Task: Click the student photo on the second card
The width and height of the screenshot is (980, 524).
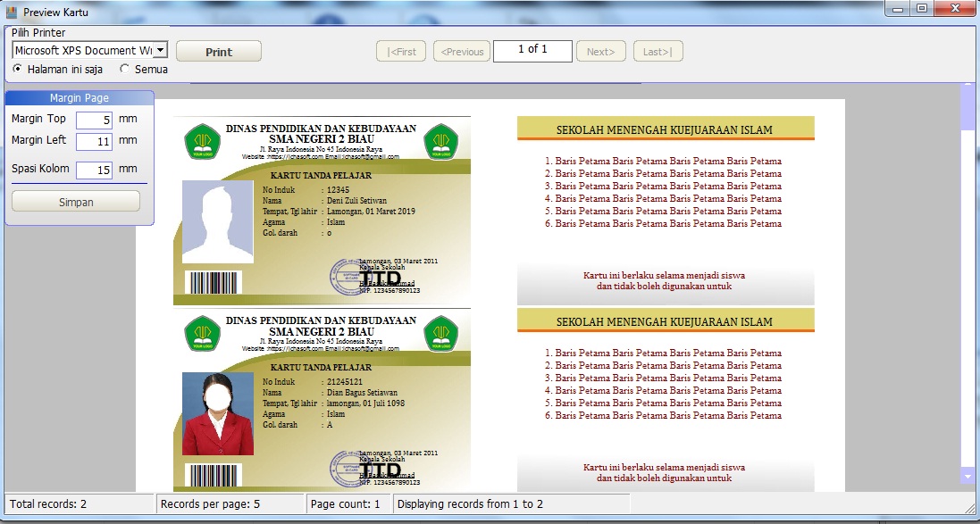Action: pyautogui.click(x=217, y=413)
